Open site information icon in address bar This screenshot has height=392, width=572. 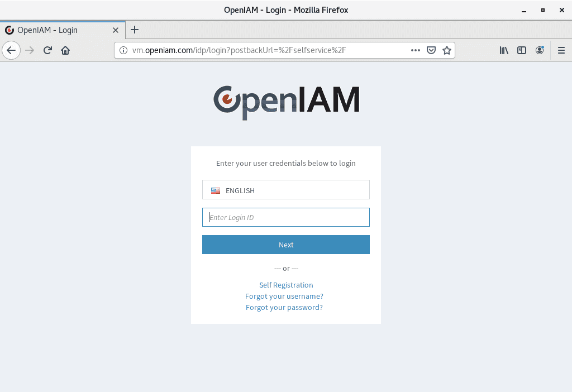coord(124,50)
